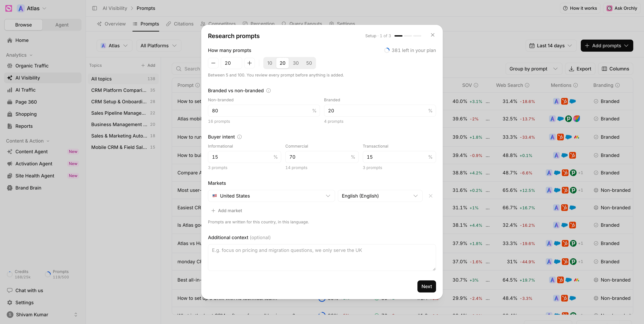644x324 pixels.
Task: Click How it works button
Action: (x=580, y=8)
